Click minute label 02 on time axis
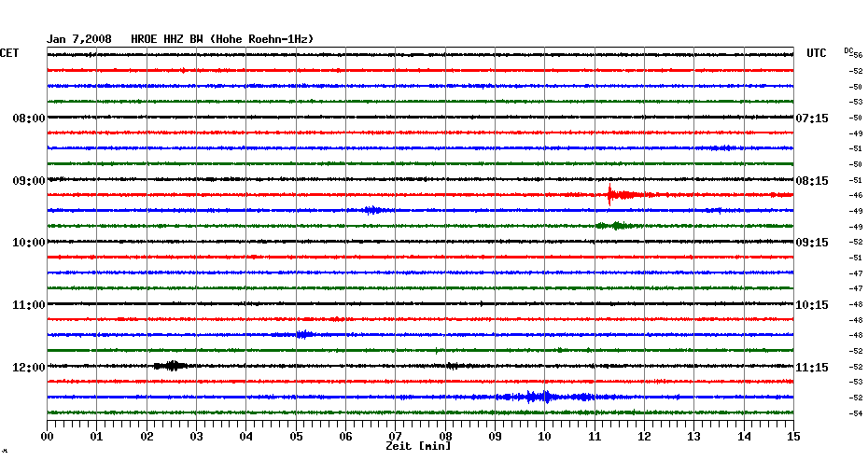 click(x=147, y=437)
